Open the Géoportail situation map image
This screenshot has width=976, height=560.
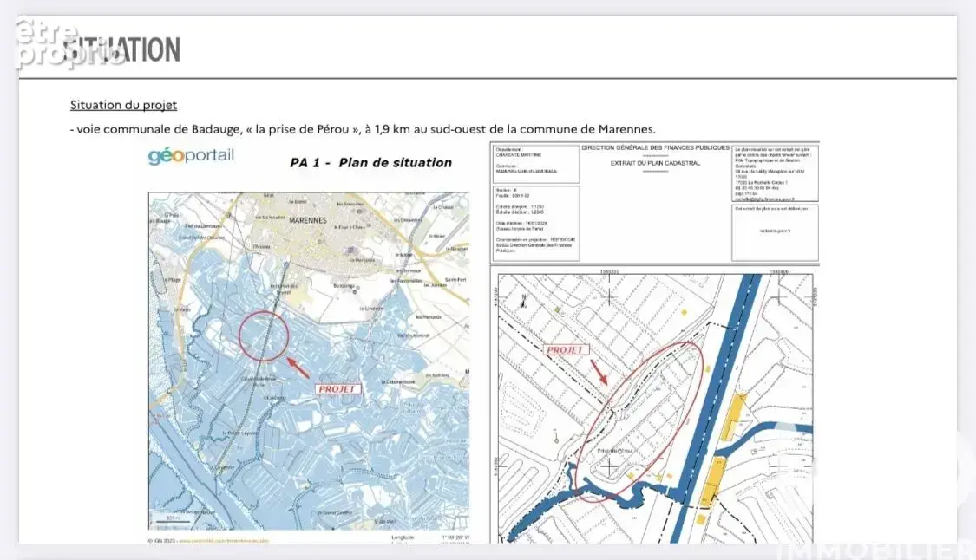point(309,361)
